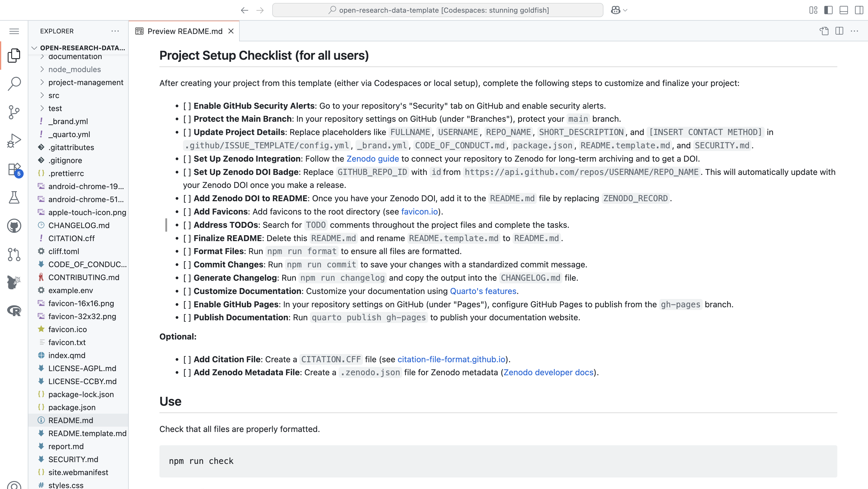Toggle the secondary sidebar visibility
Viewport: 868px width, 489px height.
click(859, 10)
